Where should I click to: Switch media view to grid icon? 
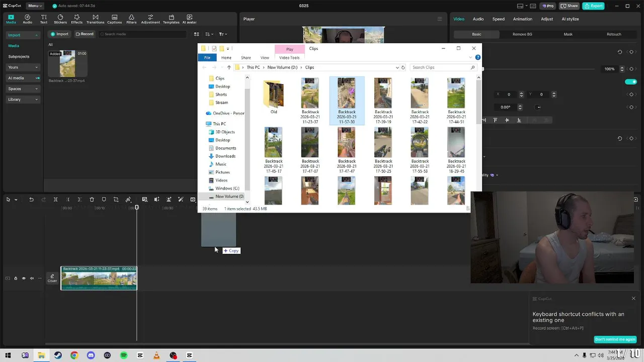pos(196,34)
